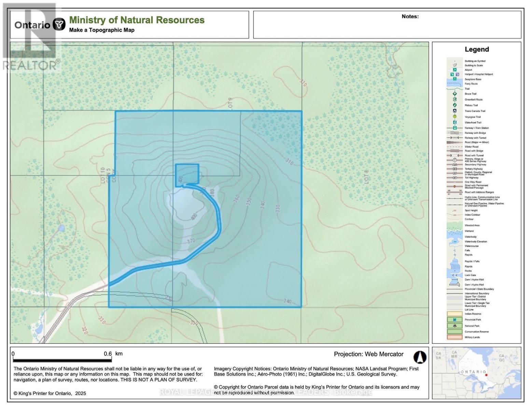Click the Airport symbol in the legend

tap(455, 70)
